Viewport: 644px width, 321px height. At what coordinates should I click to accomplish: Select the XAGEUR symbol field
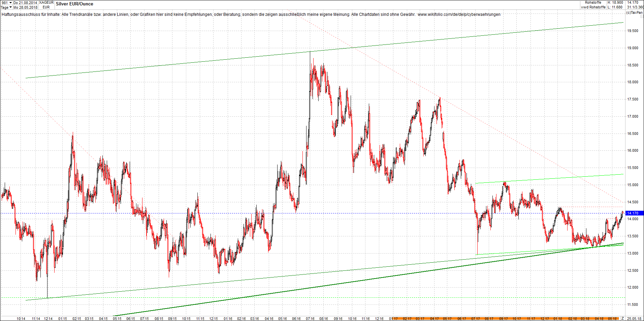click(x=46, y=3)
